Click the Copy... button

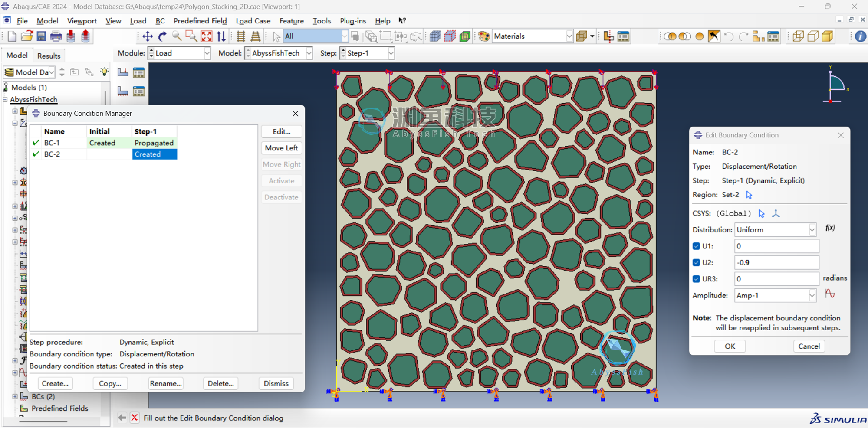(x=110, y=383)
